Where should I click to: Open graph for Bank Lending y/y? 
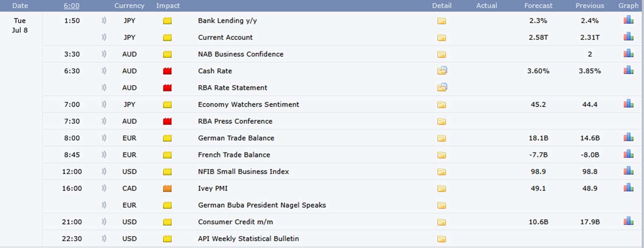coord(628,21)
